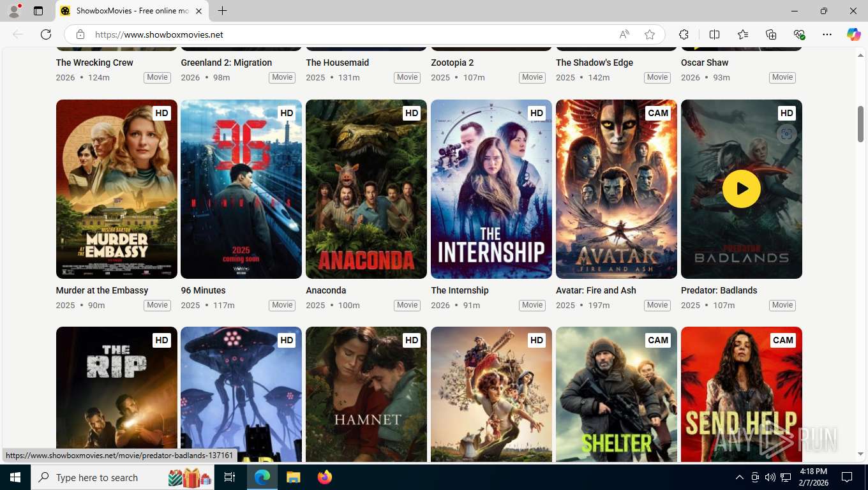Open File Explorer from taskbar
868x490 pixels.
[293, 477]
